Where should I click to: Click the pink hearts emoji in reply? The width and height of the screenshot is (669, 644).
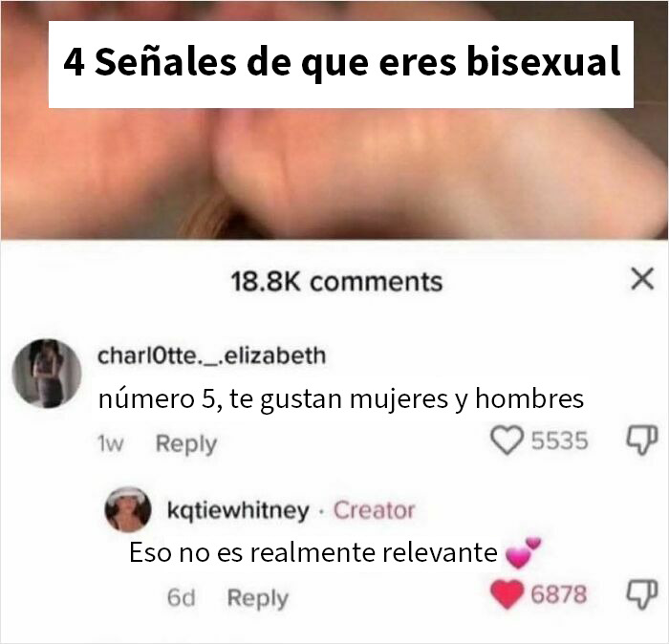(x=523, y=552)
